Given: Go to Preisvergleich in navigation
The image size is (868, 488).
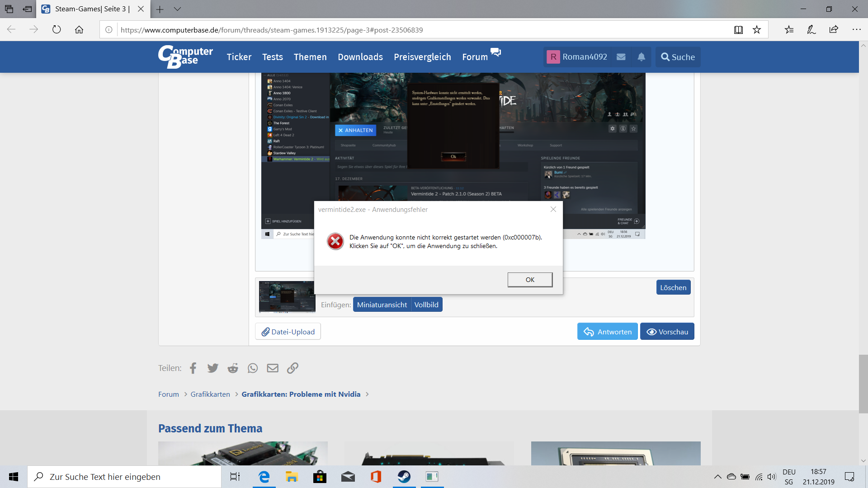Looking at the screenshot, I should pos(422,57).
